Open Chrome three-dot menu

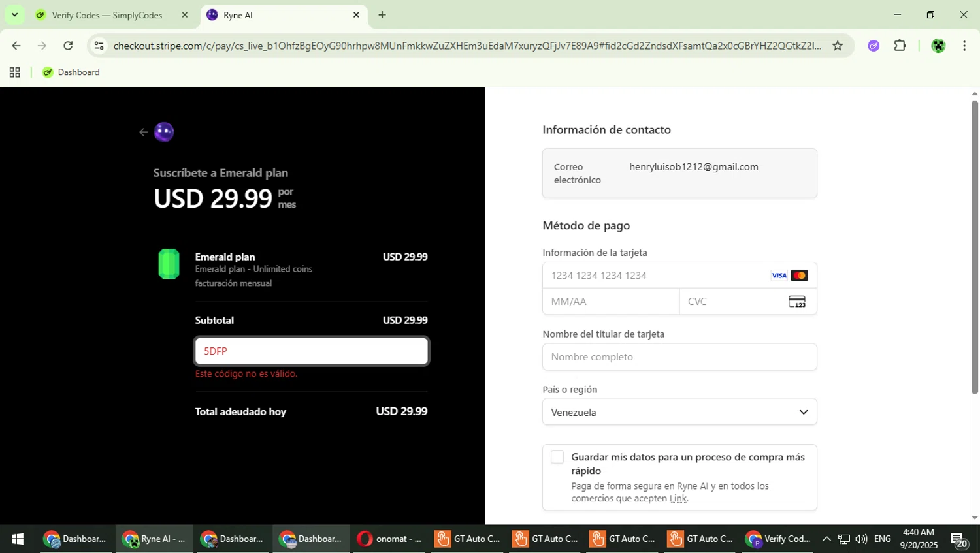coord(964,46)
